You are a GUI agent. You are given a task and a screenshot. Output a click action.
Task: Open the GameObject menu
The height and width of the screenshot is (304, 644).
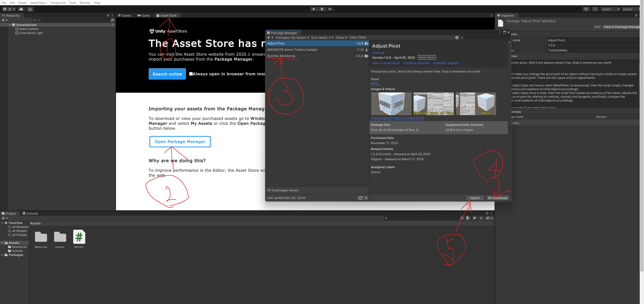[x=38, y=3]
